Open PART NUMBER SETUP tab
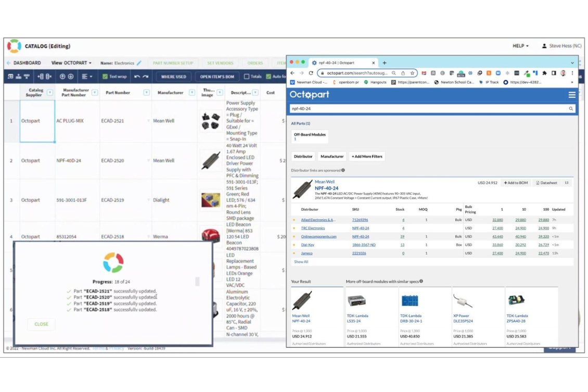The image size is (588, 392). tap(173, 63)
